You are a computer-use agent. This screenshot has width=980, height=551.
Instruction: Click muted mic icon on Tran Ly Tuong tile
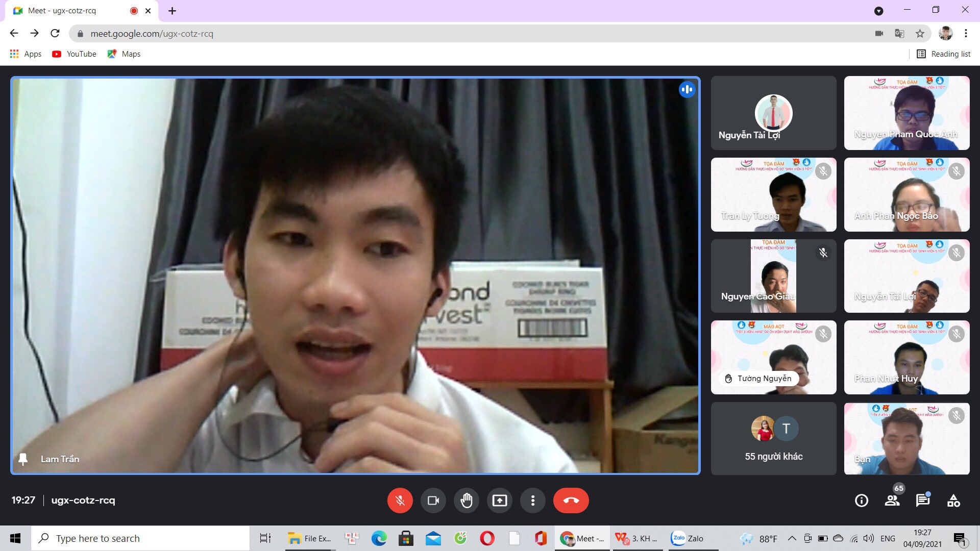tap(823, 171)
